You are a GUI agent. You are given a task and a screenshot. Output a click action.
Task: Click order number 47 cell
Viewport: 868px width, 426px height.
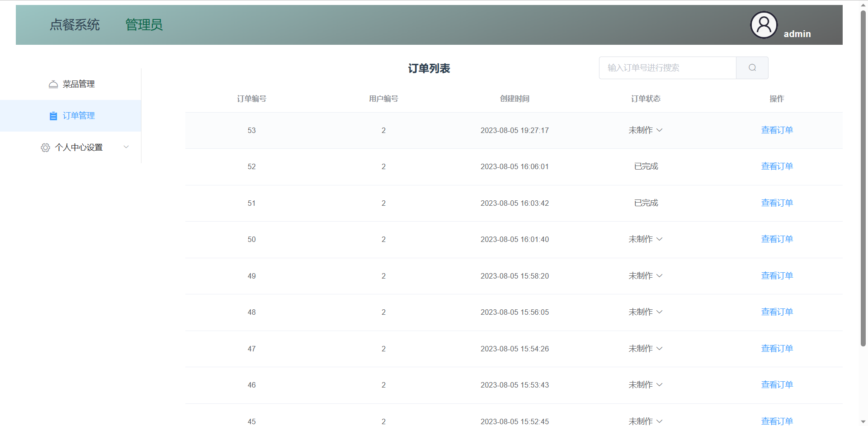(x=252, y=349)
